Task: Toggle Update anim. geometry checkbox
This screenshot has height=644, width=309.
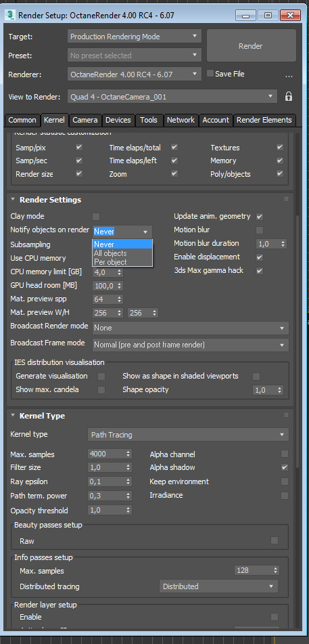Action: pos(260,217)
